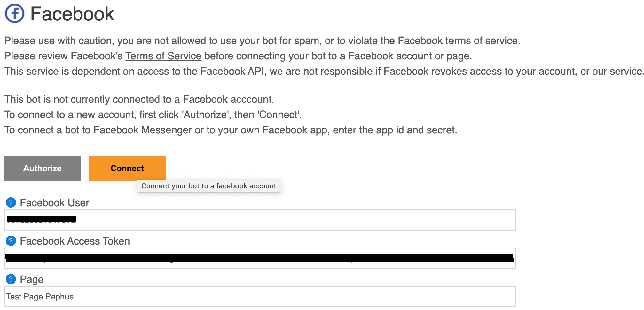Click the Facebook User label
Screen dimensions: 644x310
(54, 203)
